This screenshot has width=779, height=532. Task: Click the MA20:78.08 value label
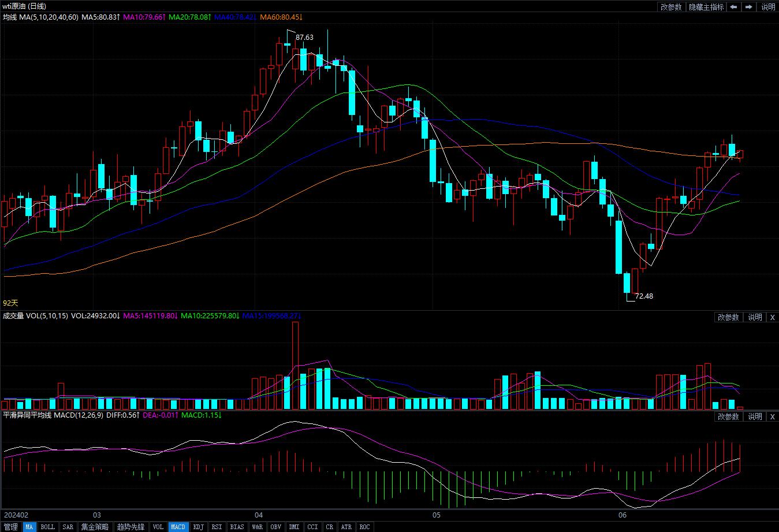[x=190, y=17]
